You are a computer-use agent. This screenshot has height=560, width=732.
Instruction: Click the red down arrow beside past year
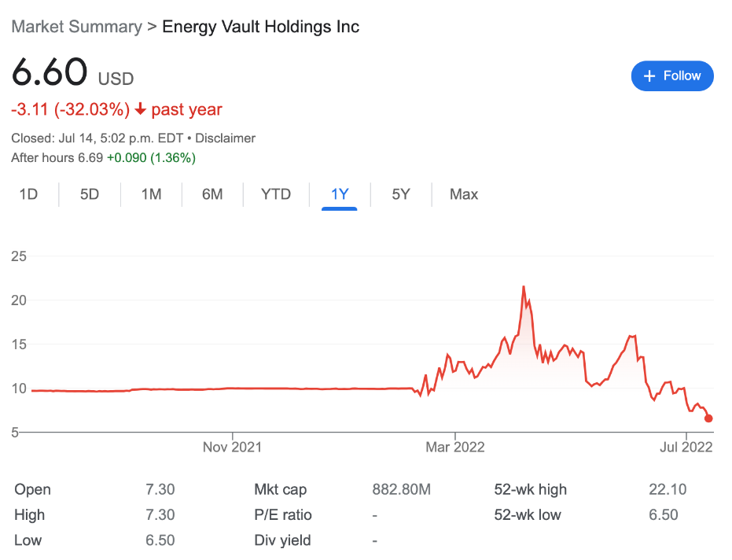click(140, 110)
